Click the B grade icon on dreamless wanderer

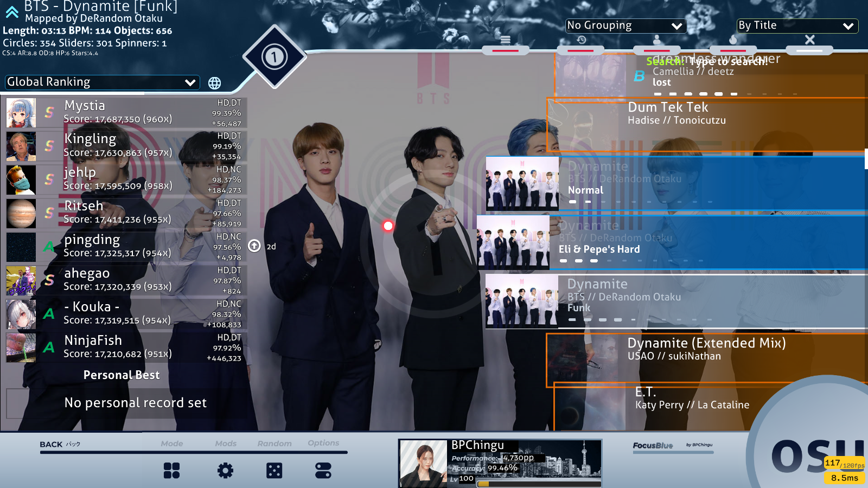640,76
